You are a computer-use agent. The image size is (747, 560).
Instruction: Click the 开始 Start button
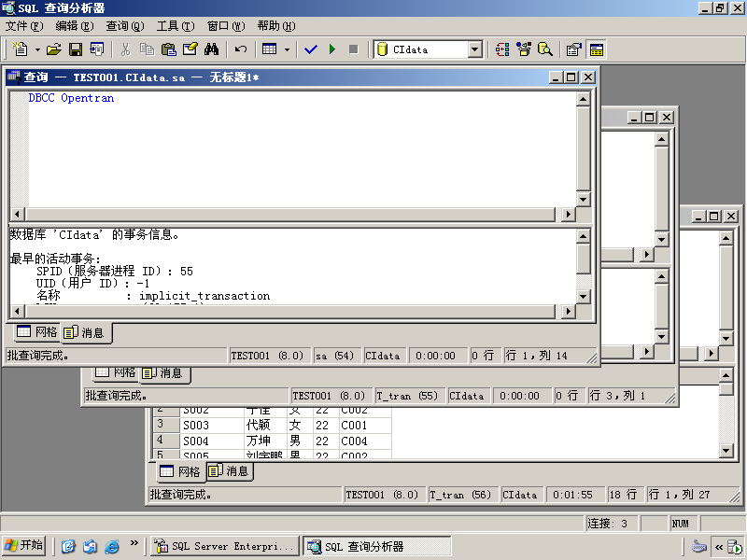click(x=24, y=546)
